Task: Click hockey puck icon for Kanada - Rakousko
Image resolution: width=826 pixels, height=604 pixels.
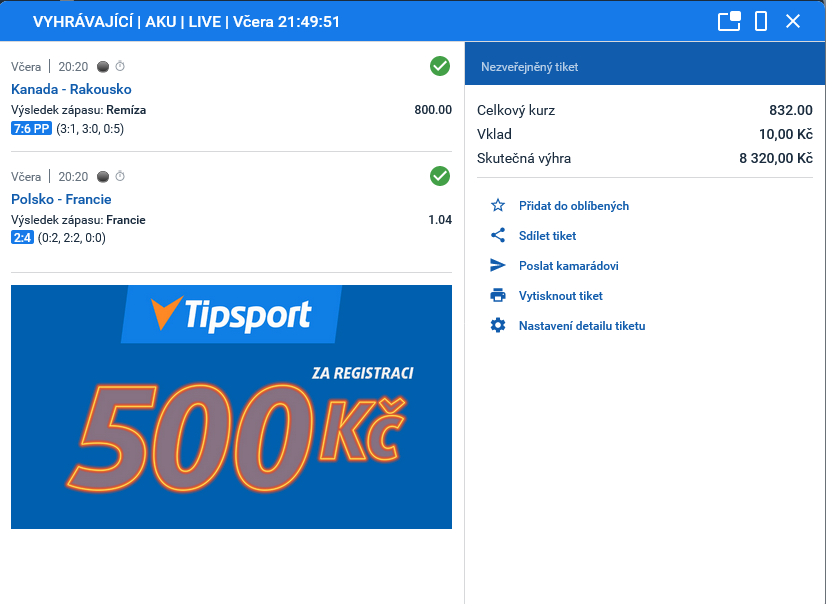Action: point(102,67)
